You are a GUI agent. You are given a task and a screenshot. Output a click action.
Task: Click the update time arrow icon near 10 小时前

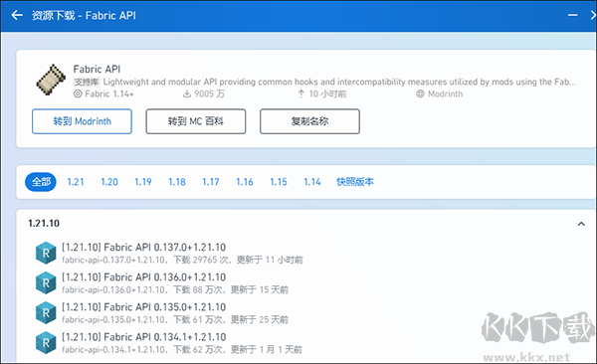(x=300, y=93)
